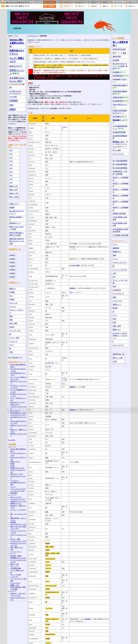Open the 危険度1 summary link
This screenshot has height=644, width=138.
12,255
